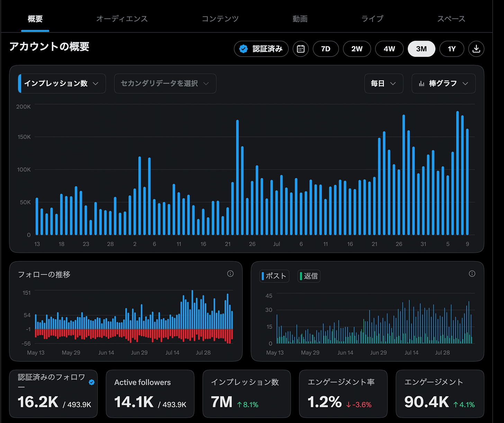
Task: Select the 1Y range button
Action: click(x=452, y=49)
